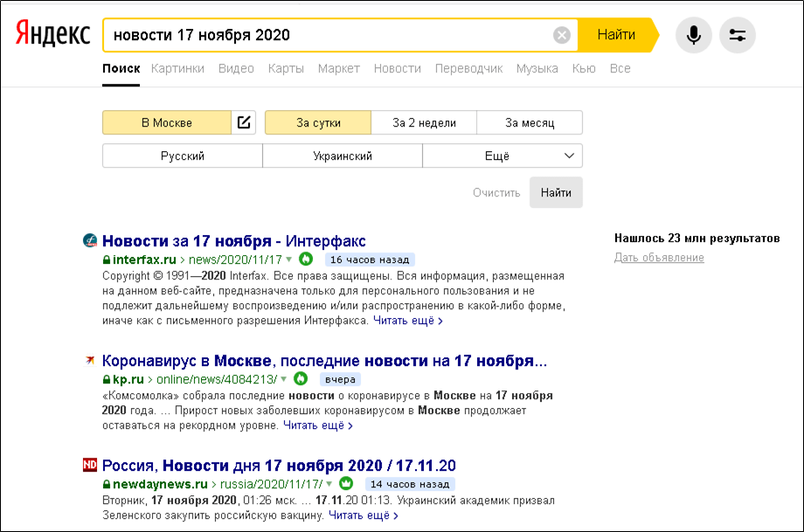Viewport: 804px width, 532px height.
Task: Open dropdown arrow after newdaynews.ru URL
Action: [329, 484]
